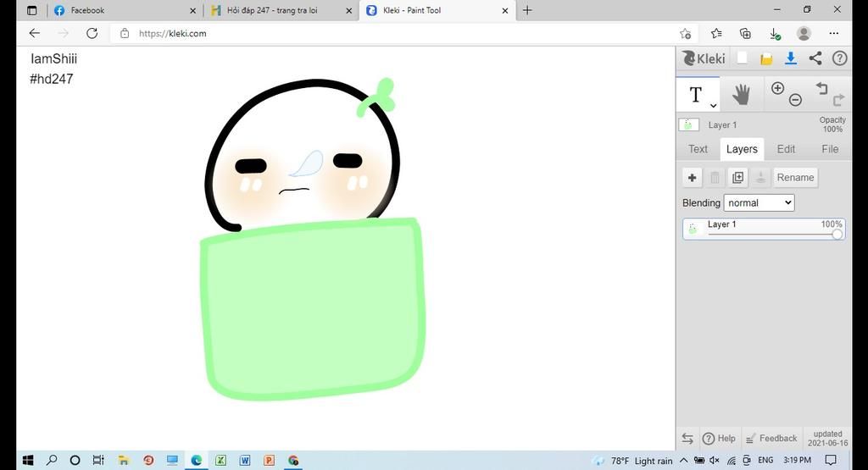The image size is (868, 470).
Task: Open the Windows notification center
Action: coord(831,460)
